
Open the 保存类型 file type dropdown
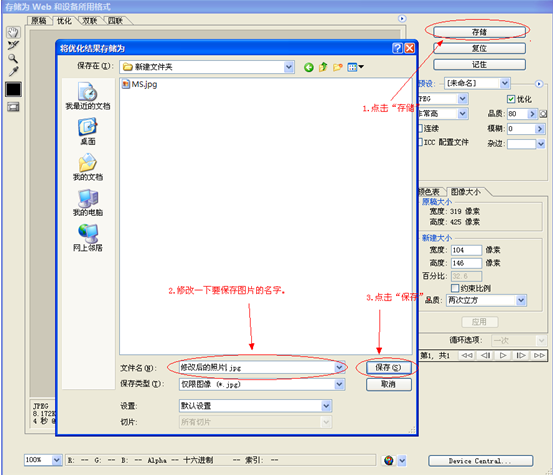click(x=339, y=384)
